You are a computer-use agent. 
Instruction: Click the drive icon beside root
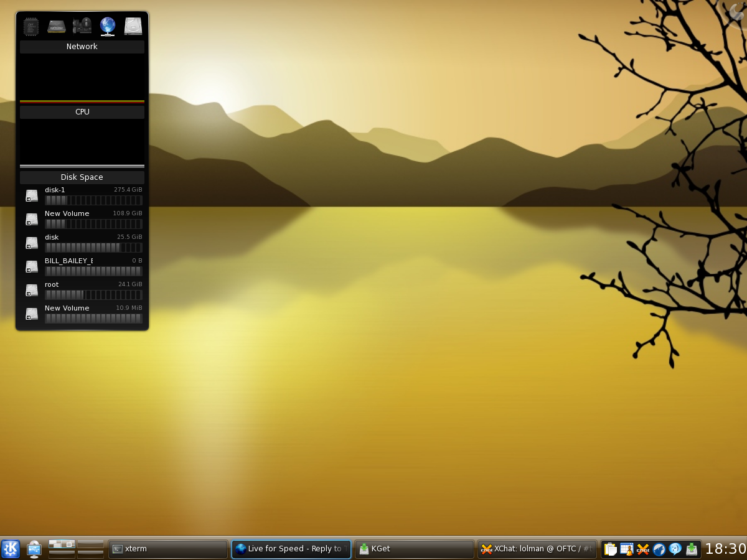pyautogui.click(x=32, y=291)
